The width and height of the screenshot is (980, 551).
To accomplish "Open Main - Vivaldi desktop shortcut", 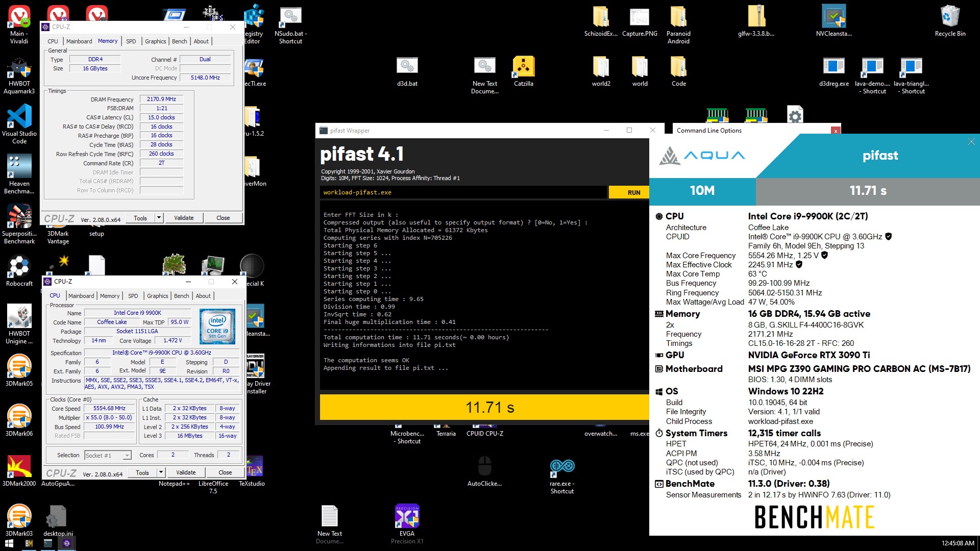I will click(x=19, y=24).
